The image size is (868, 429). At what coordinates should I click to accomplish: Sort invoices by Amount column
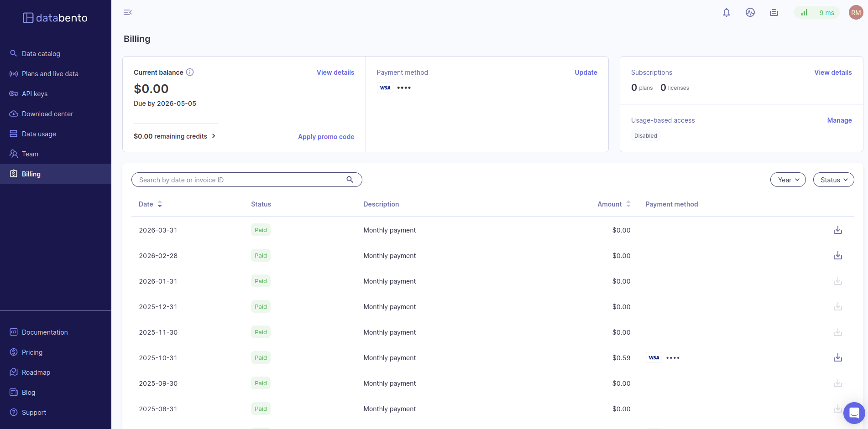tap(614, 204)
